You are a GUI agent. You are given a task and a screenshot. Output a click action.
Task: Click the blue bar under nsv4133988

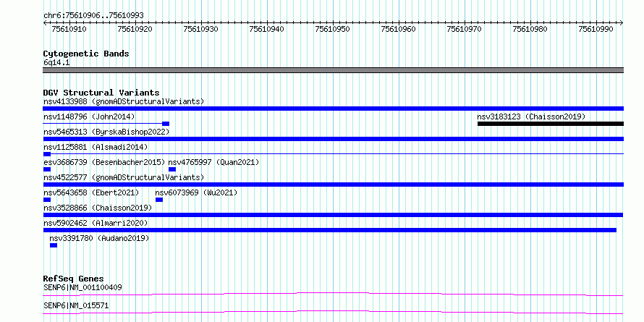[x=334, y=109]
